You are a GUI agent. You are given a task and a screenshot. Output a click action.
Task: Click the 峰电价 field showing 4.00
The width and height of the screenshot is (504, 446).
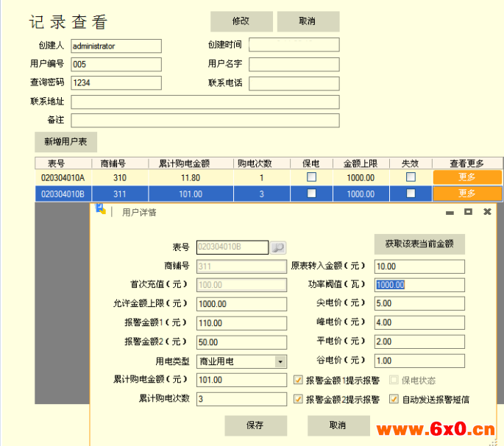coord(419,322)
